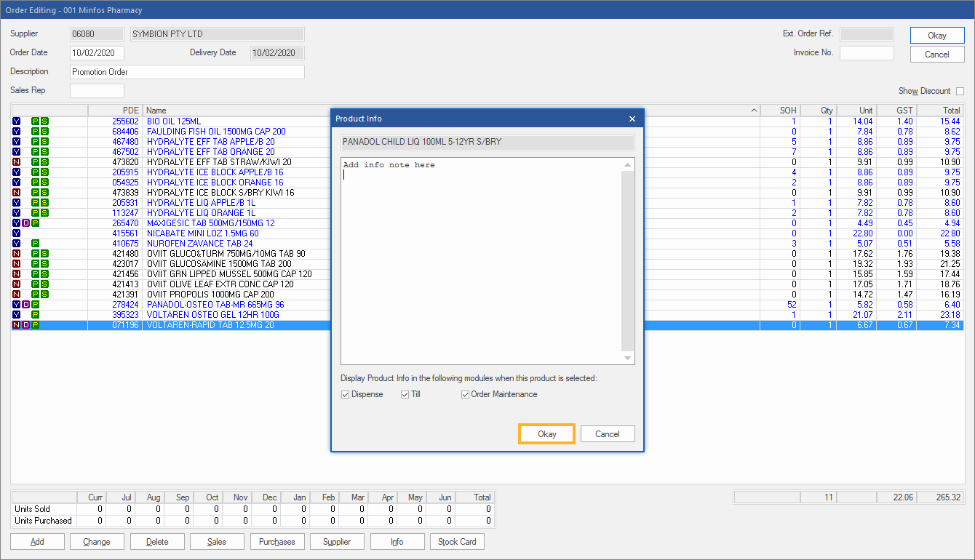Click S icon on FAULDING FISH OIL row
975x560 pixels.
tap(44, 132)
